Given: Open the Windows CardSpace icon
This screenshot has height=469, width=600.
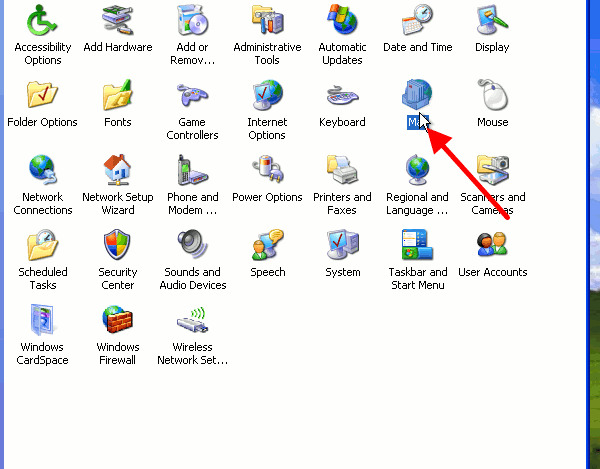Looking at the screenshot, I should (42, 319).
